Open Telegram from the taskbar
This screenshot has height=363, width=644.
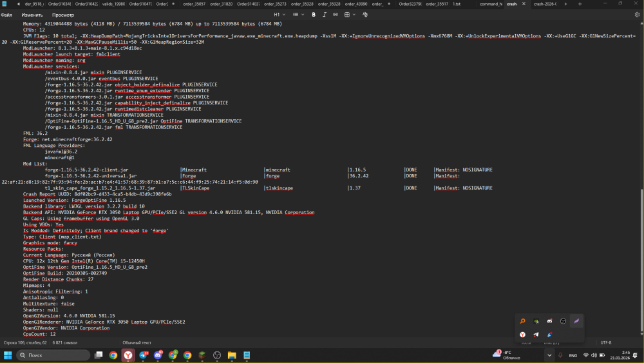click(x=144, y=355)
